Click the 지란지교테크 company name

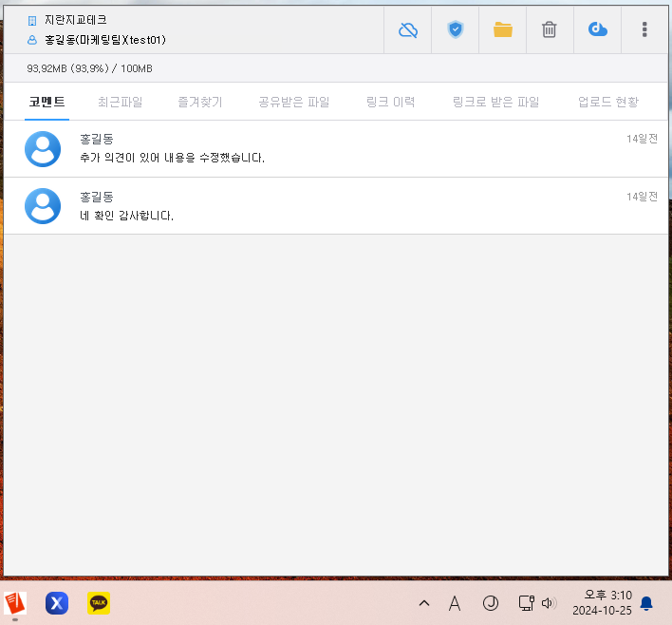(x=75, y=20)
